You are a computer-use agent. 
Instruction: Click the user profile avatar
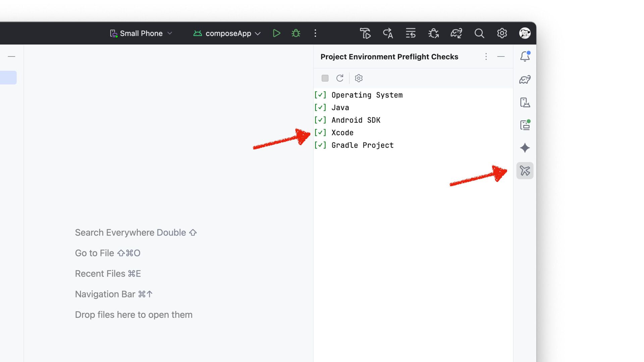coord(525,33)
